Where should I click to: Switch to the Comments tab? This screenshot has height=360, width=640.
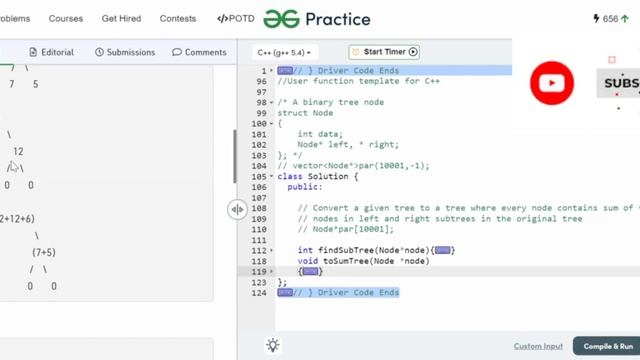click(199, 52)
